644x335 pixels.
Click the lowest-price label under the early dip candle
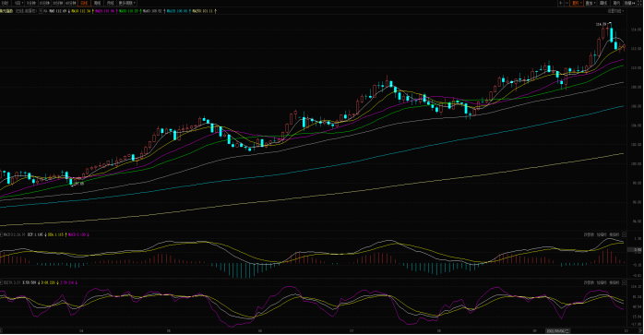(x=78, y=184)
